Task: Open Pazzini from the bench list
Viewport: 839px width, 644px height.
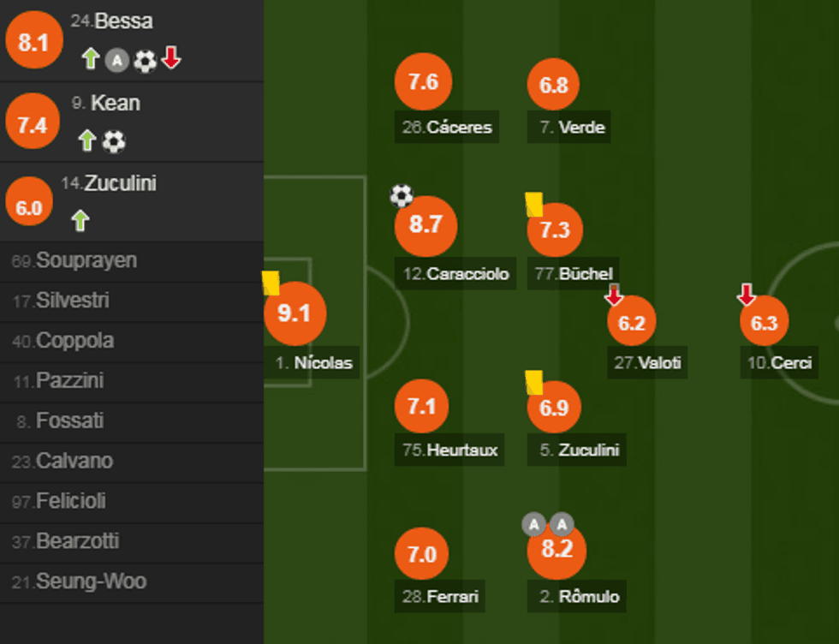Action: point(69,380)
